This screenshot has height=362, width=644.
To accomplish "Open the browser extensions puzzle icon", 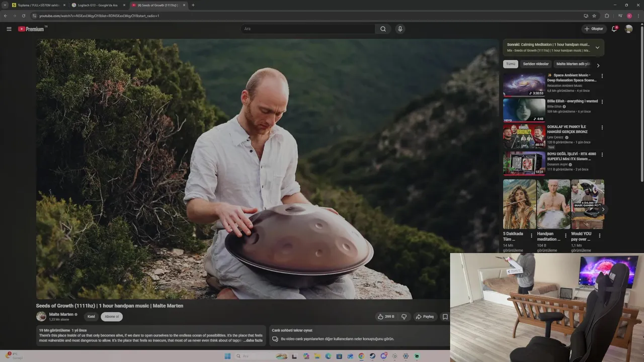I will (607, 16).
